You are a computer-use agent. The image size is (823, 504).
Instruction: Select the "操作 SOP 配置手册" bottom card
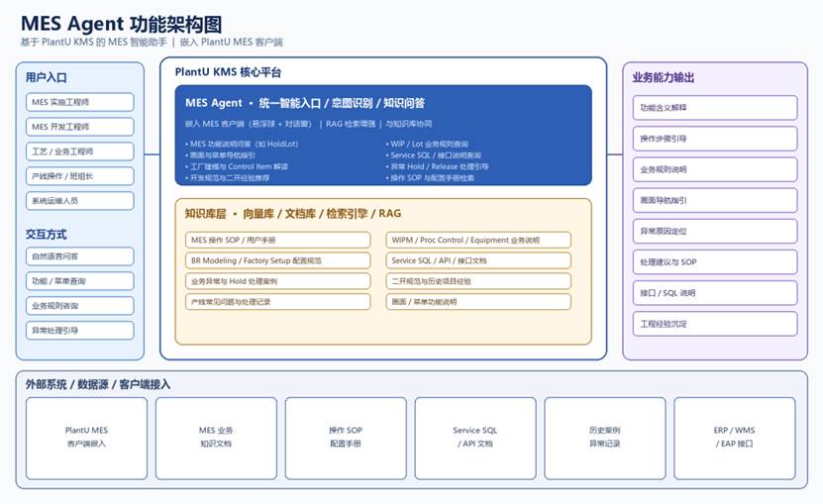[x=346, y=439]
